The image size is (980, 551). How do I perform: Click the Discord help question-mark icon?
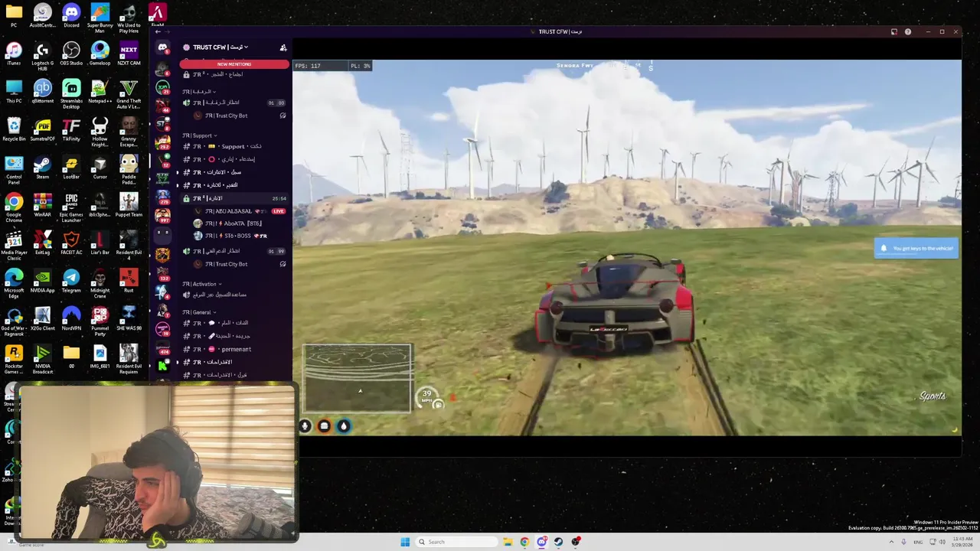pyautogui.click(x=908, y=31)
